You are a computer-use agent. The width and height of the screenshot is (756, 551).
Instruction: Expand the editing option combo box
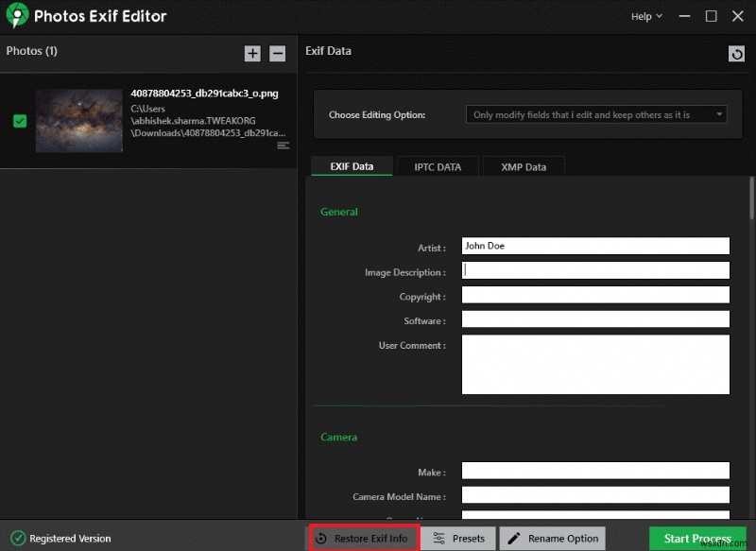(x=717, y=113)
